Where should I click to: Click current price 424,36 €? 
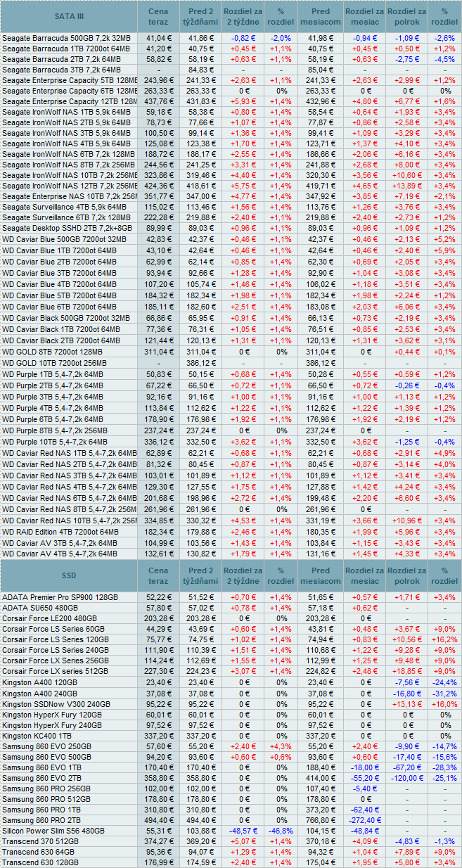pyautogui.click(x=159, y=186)
